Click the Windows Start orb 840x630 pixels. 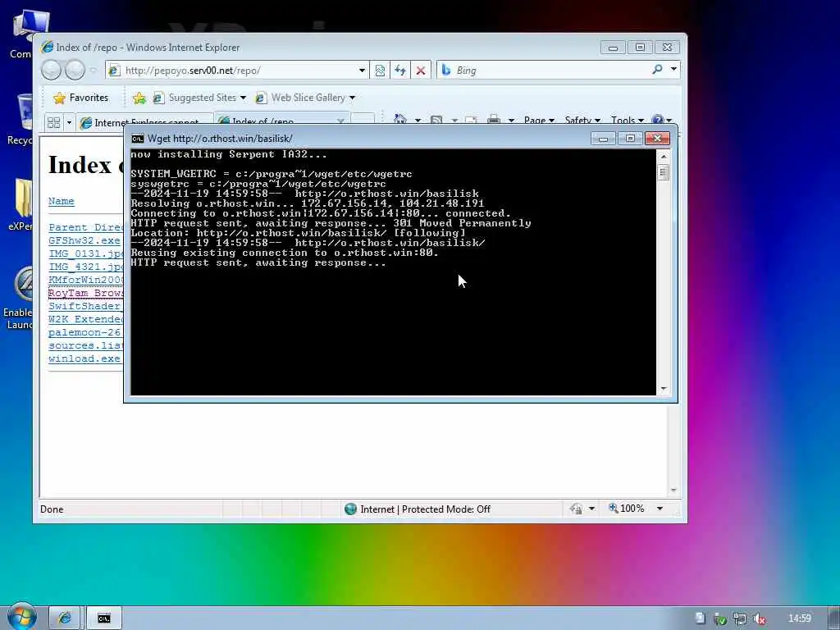[21, 617]
